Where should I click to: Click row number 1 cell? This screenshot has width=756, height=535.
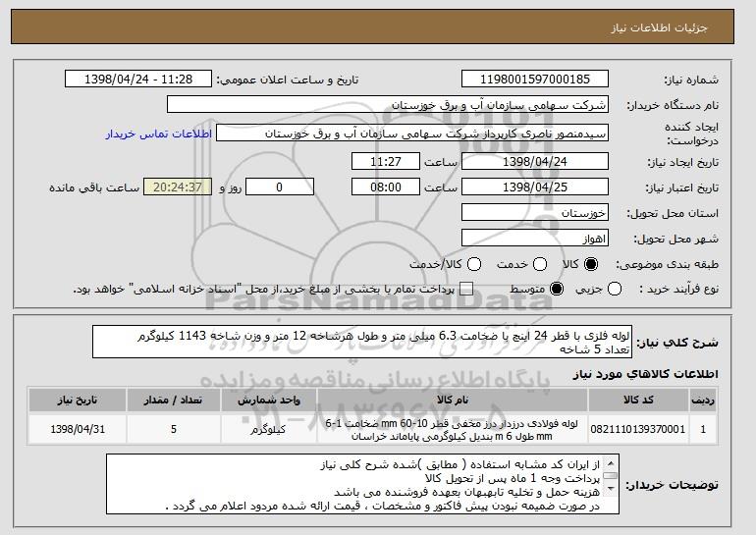click(x=703, y=429)
